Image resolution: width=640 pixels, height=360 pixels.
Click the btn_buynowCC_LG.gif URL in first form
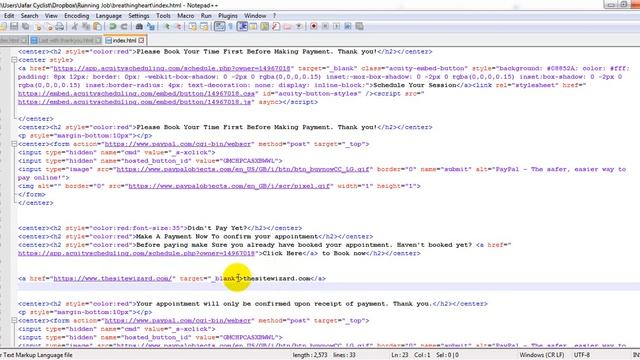(243, 169)
